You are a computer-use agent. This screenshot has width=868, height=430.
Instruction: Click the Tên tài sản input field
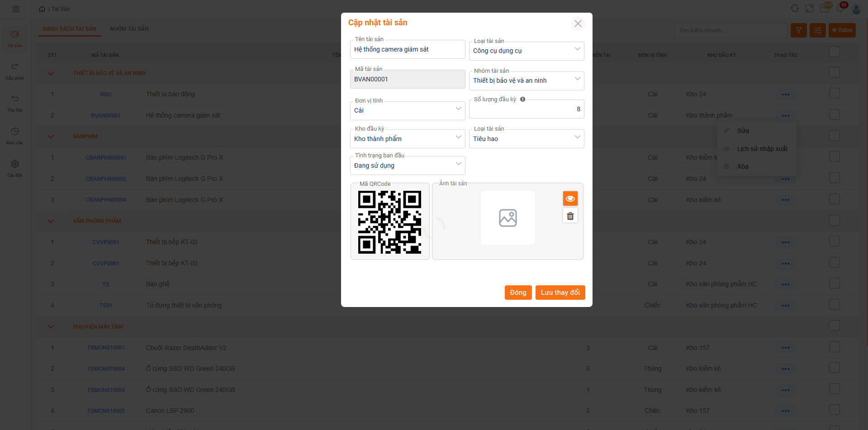(x=407, y=50)
